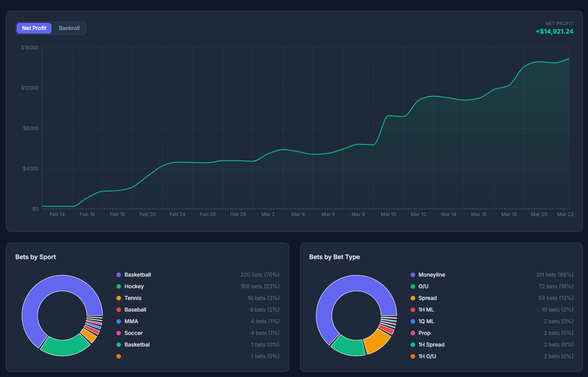Select the Net Profit toggle button
The width and height of the screenshot is (588, 377).
[x=34, y=28]
